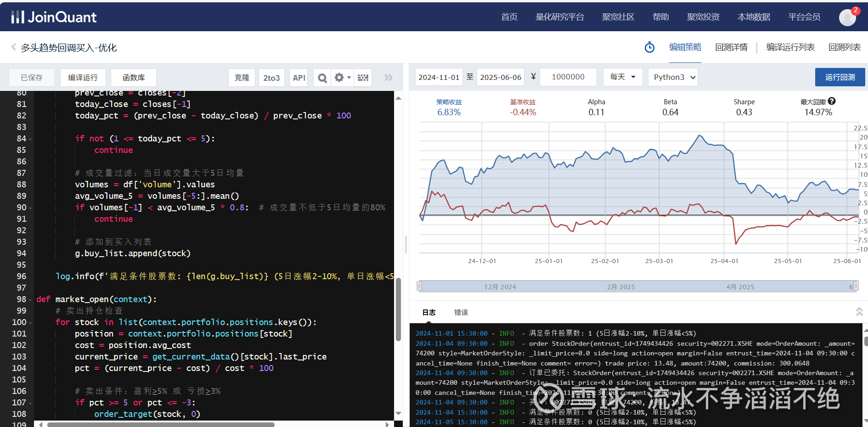Image resolution: width=868 pixels, height=427 pixels.
Task: Open the code search magnifier tool
Action: point(322,78)
